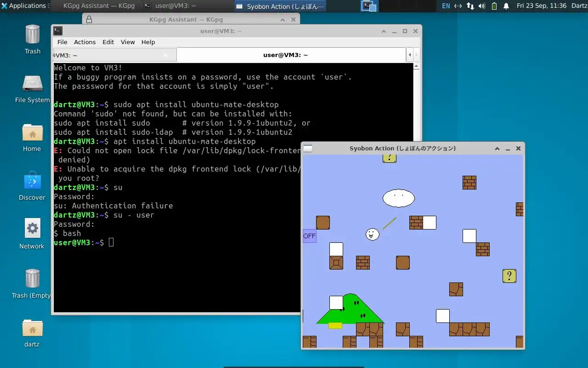The width and height of the screenshot is (588, 368).
Task: Click the 'su: Authentication failure' line
Action: click(113, 206)
